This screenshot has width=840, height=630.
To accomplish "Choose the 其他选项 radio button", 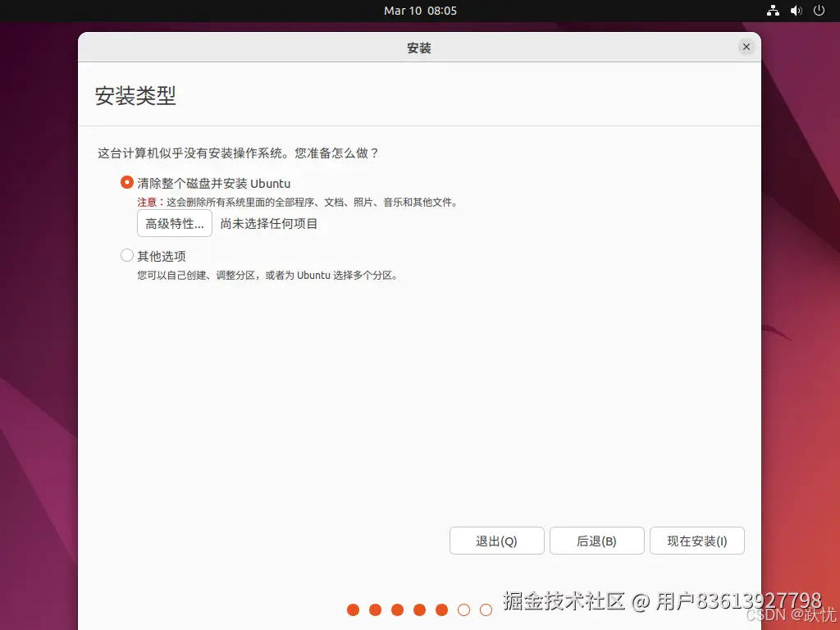I will click(x=127, y=256).
